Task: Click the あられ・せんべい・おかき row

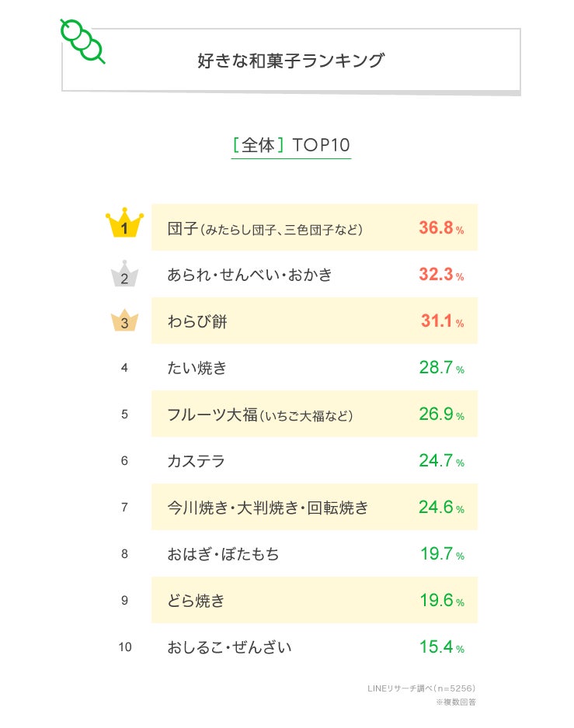Action: pyautogui.click(x=314, y=275)
